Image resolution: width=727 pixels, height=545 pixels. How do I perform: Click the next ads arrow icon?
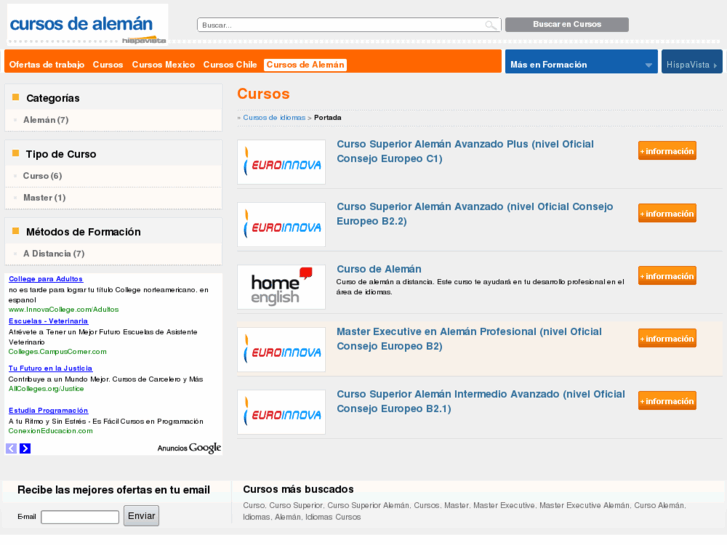(25, 448)
